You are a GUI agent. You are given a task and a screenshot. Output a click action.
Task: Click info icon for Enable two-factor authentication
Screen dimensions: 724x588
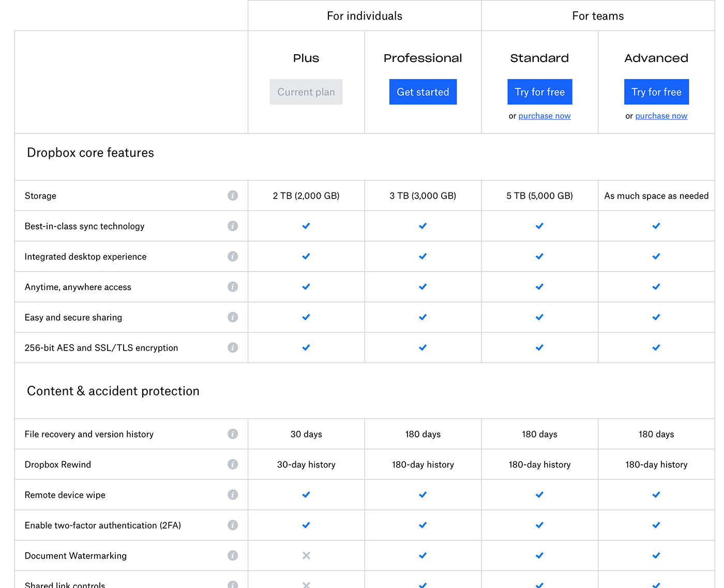point(233,525)
